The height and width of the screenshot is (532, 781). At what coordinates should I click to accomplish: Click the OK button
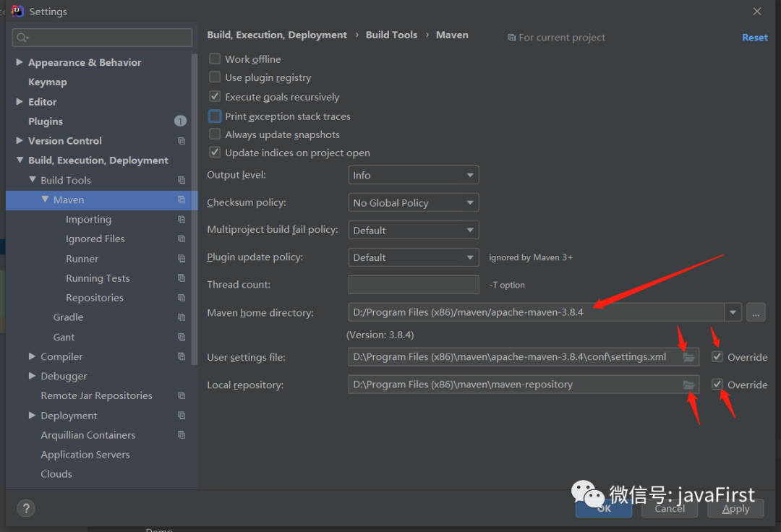604,508
